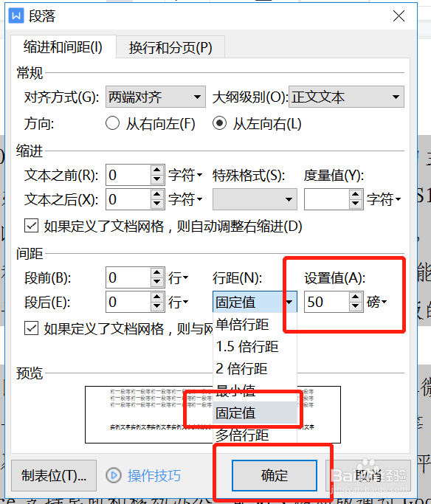Increase the 文本之前 indent value
Screen dimensions: 431x504
(x=157, y=170)
